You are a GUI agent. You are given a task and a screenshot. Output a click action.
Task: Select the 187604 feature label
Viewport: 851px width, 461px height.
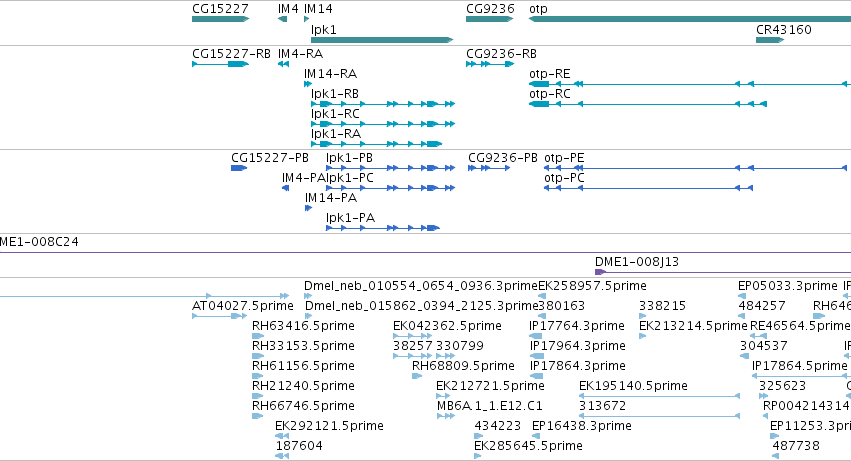(x=299, y=446)
